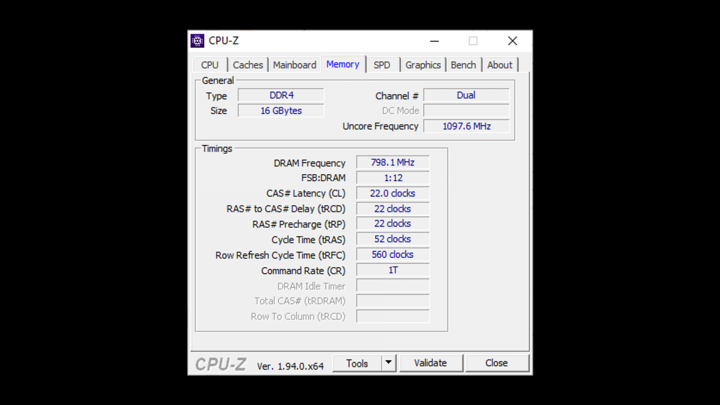Click the tRCD 22 clocks value
Screen dimensions: 720x405
coord(393,208)
